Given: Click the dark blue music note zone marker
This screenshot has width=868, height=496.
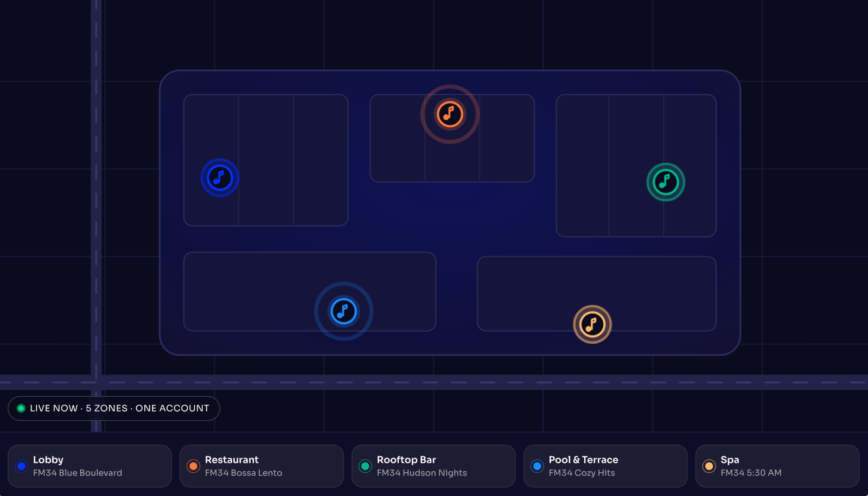Looking at the screenshot, I should tap(220, 178).
